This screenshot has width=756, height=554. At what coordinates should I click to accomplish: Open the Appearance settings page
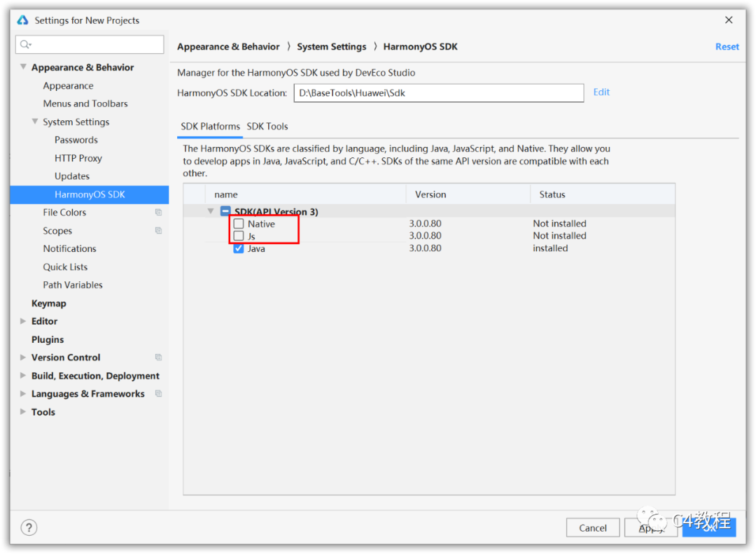[x=68, y=86]
